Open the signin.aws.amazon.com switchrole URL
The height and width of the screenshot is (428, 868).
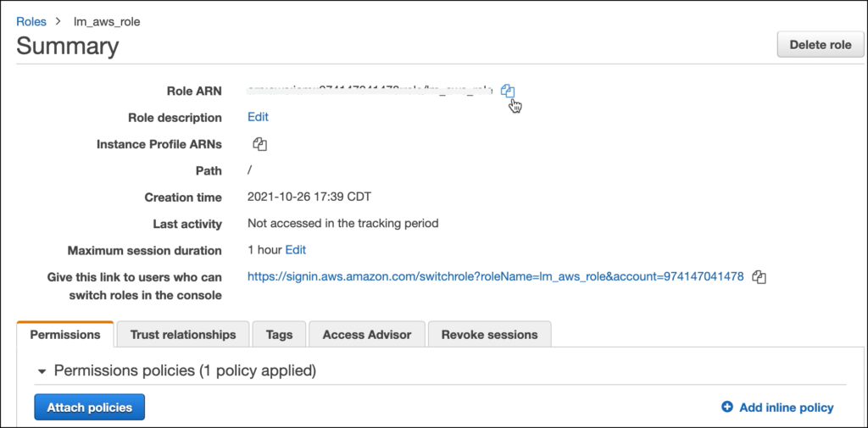coord(495,277)
